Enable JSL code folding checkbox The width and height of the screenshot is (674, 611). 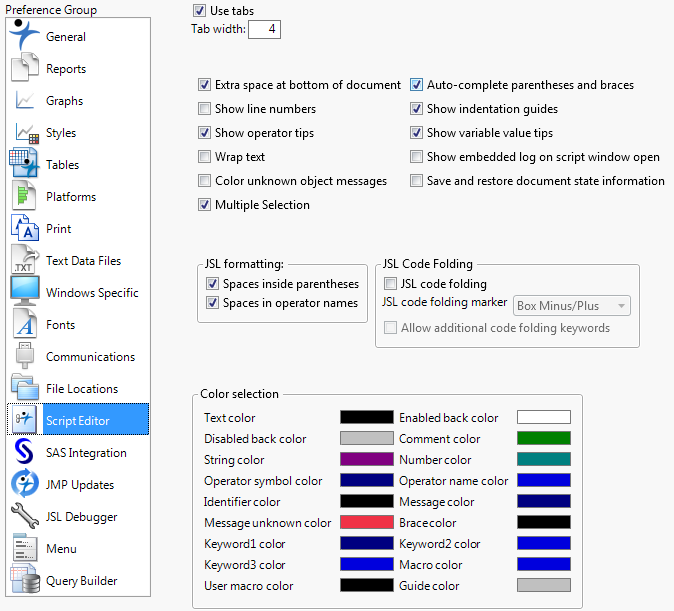pyautogui.click(x=392, y=284)
